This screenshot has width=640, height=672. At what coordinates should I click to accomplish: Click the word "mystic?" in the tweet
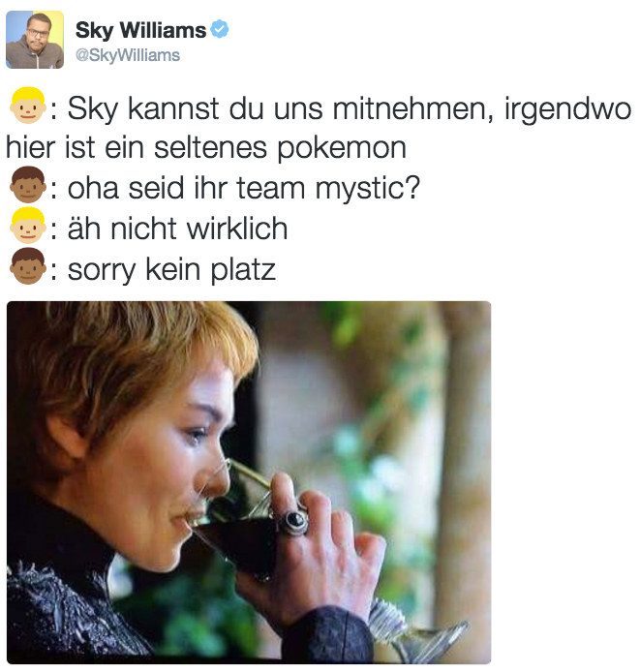pos(367,189)
